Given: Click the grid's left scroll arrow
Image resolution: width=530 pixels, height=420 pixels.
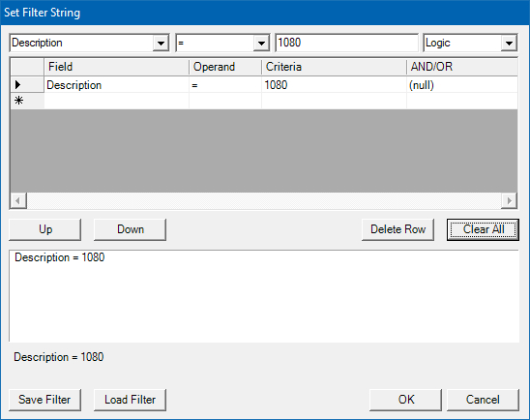Looking at the screenshot, I should [18, 200].
